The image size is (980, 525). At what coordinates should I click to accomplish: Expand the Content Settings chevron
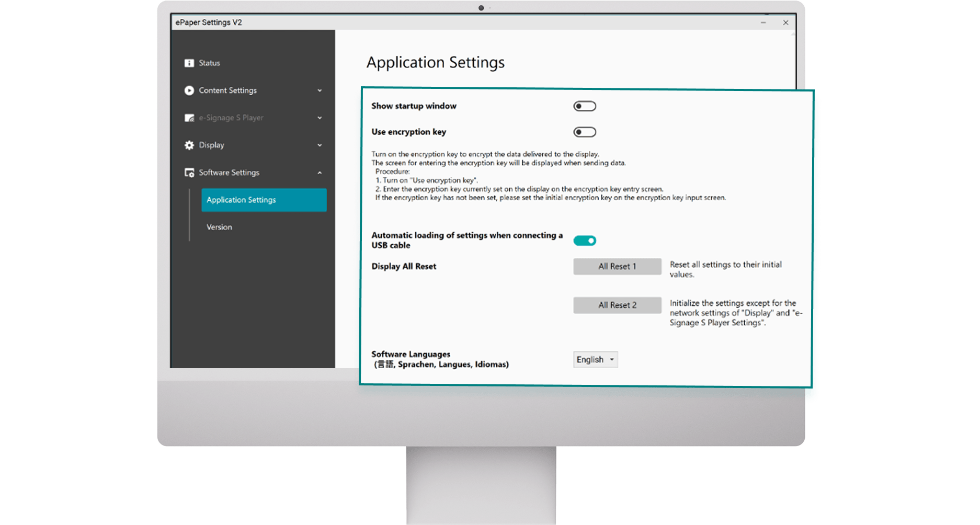[x=320, y=90]
